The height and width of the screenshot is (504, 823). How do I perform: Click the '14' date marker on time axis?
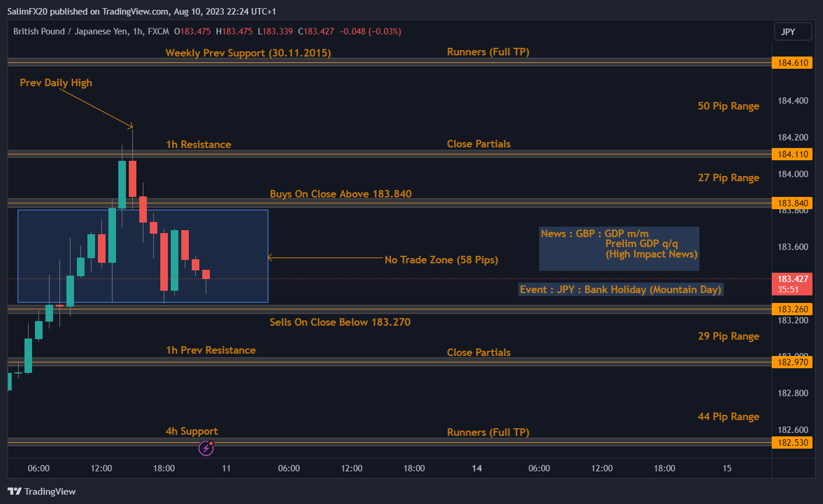pyautogui.click(x=477, y=468)
